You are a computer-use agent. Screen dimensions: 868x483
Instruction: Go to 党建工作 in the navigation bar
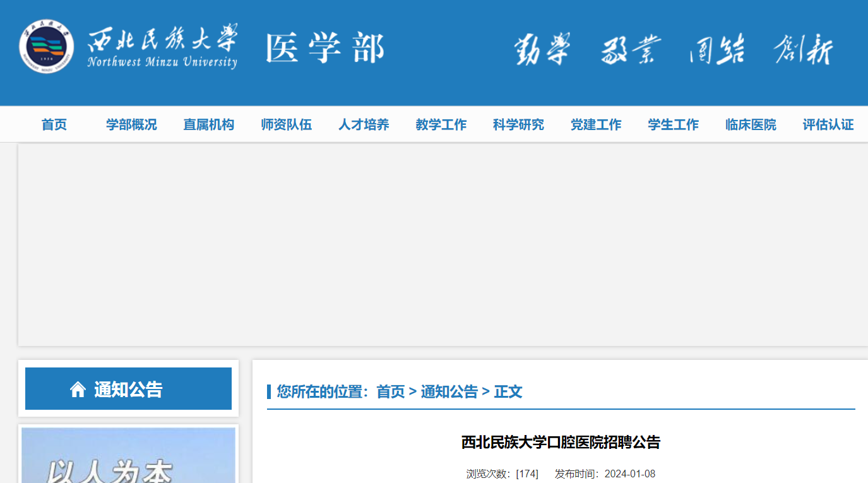tap(596, 124)
